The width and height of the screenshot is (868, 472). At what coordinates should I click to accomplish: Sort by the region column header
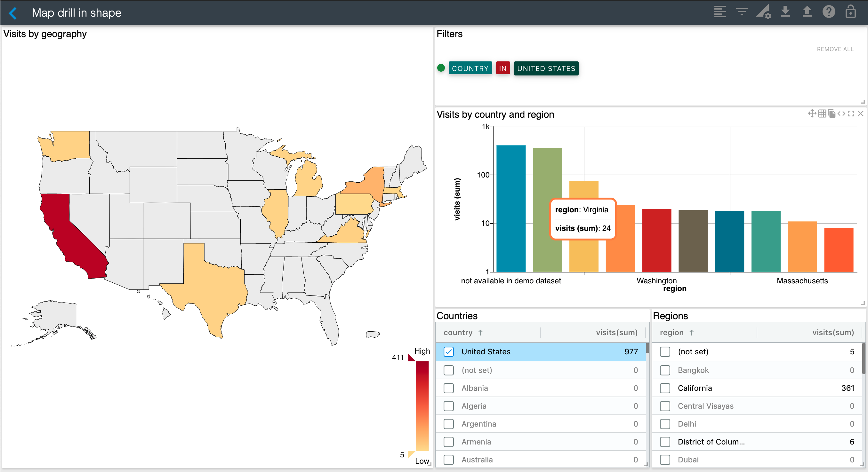coord(671,333)
